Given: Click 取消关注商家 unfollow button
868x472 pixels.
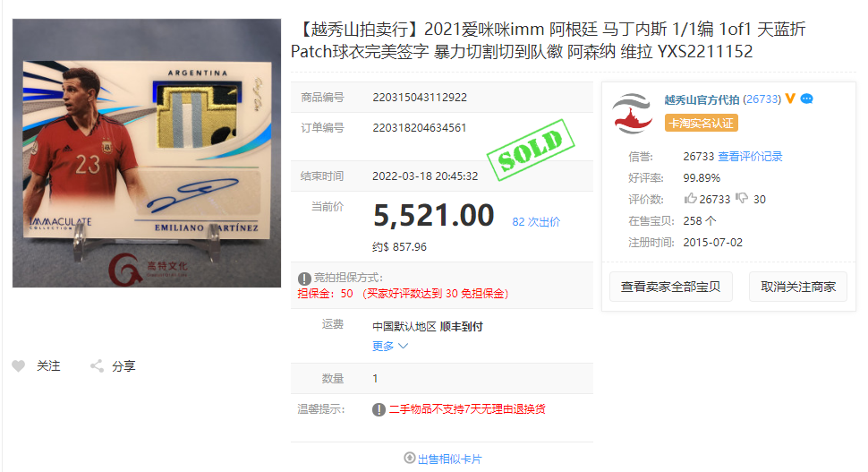Looking at the screenshot, I should tap(797, 287).
